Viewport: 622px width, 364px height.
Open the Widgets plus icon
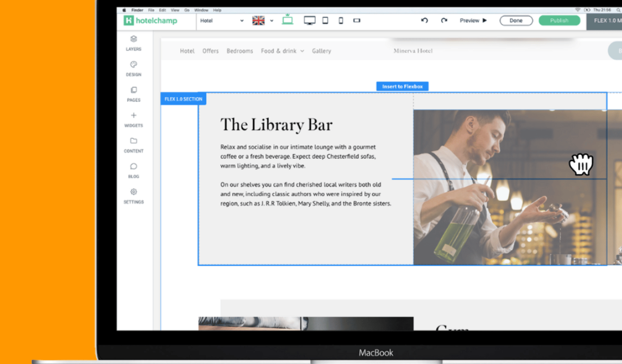click(x=134, y=115)
